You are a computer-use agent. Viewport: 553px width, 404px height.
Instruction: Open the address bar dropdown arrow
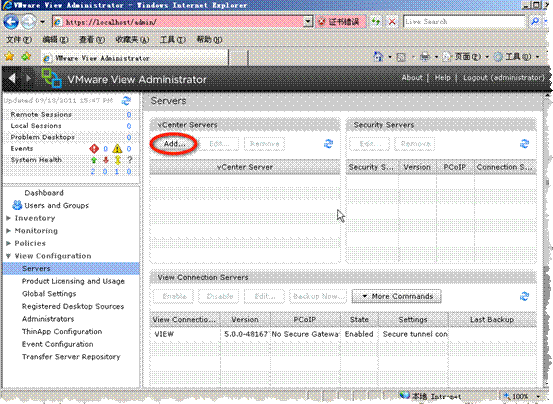point(308,22)
